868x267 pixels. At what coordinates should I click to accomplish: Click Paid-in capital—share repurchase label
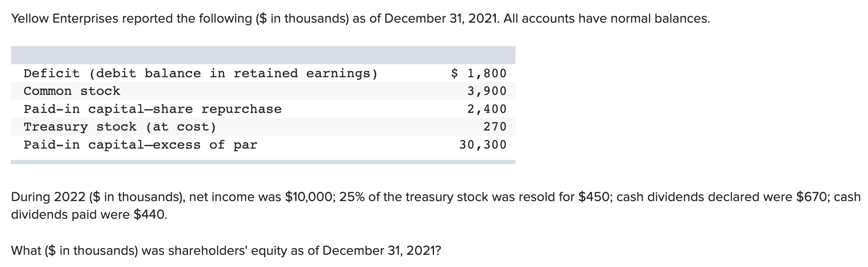pos(153,109)
